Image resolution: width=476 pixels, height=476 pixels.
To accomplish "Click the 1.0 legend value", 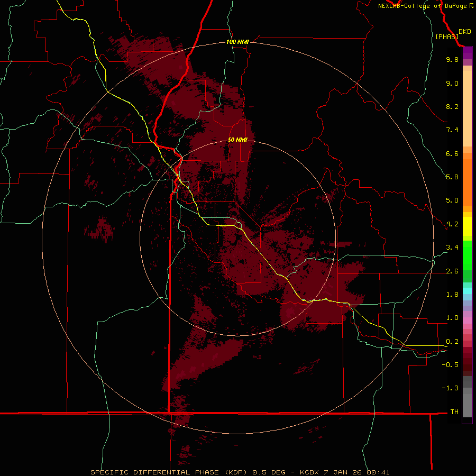I will tap(452, 318).
